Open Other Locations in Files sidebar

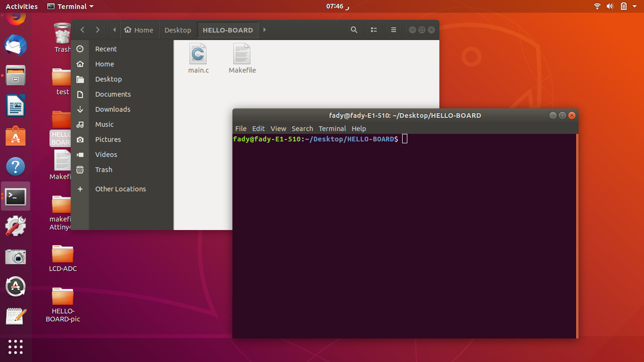coord(122,189)
